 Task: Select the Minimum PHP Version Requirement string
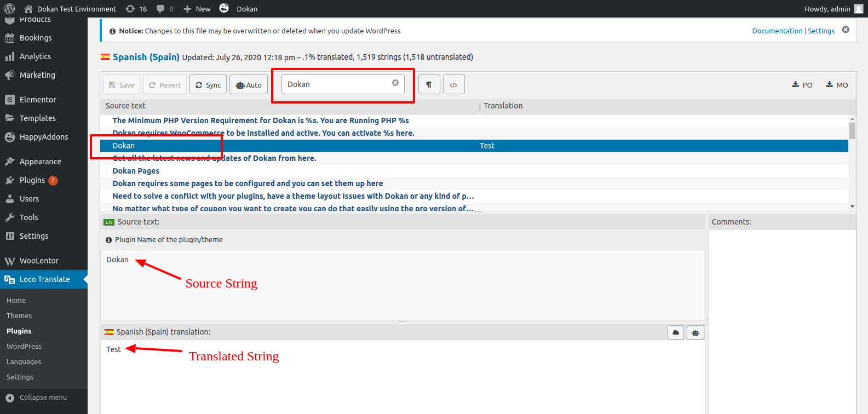tap(474, 120)
